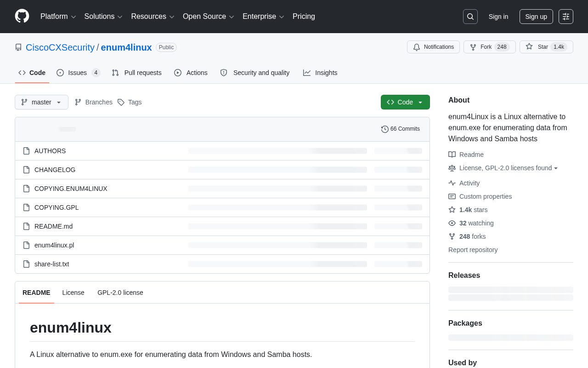Click the file icon beside enum4linux.pl
This screenshot has height=368, width=588.
27,245
